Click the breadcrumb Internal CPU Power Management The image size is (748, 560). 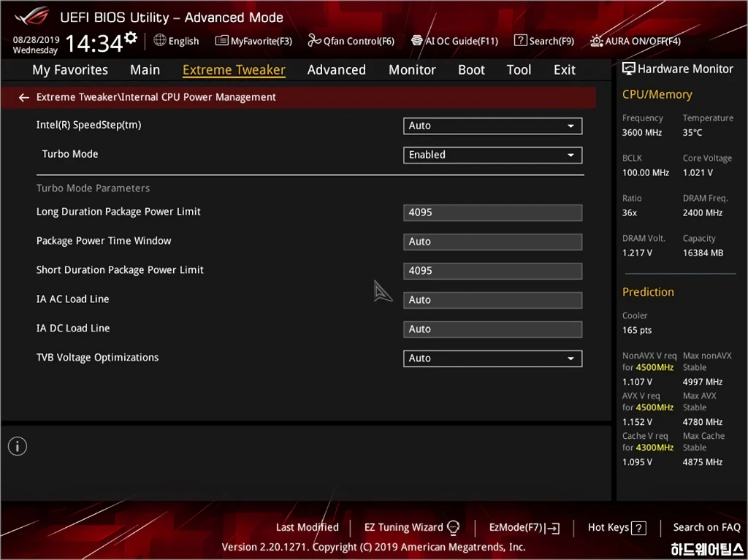[x=199, y=97]
